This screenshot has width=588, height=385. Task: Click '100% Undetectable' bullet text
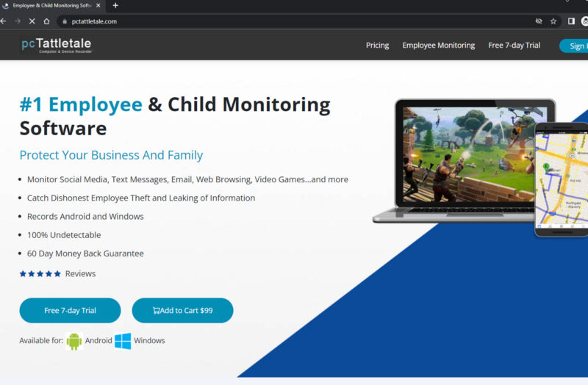pyautogui.click(x=64, y=235)
